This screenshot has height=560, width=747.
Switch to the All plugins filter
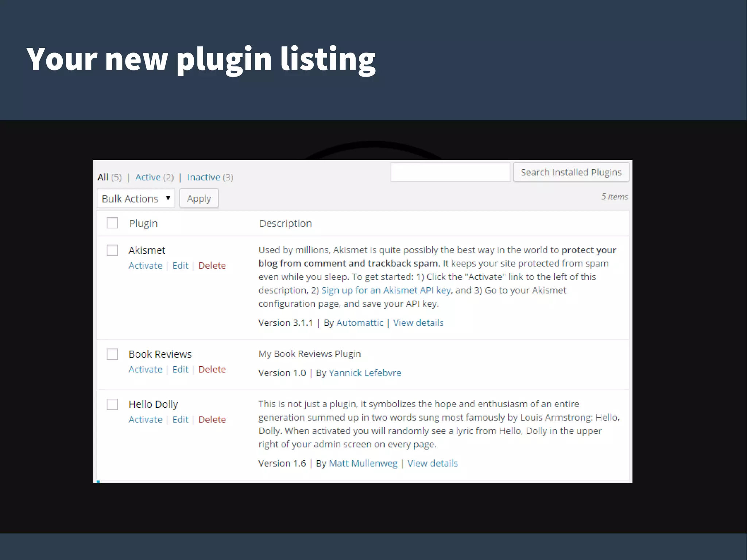pyautogui.click(x=103, y=177)
